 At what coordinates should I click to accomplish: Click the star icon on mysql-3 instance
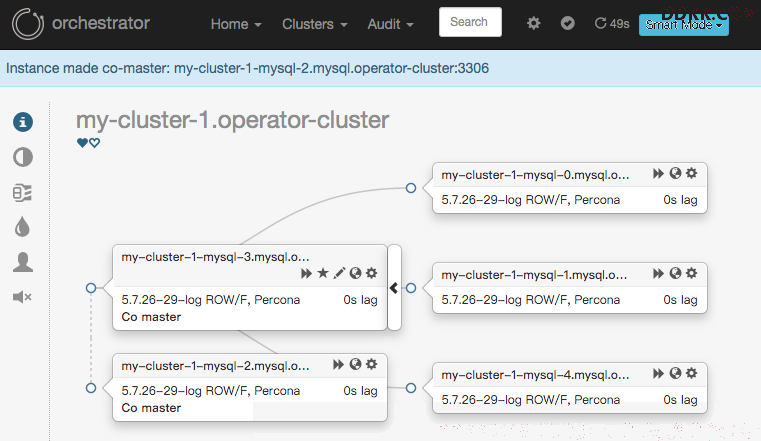point(323,273)
